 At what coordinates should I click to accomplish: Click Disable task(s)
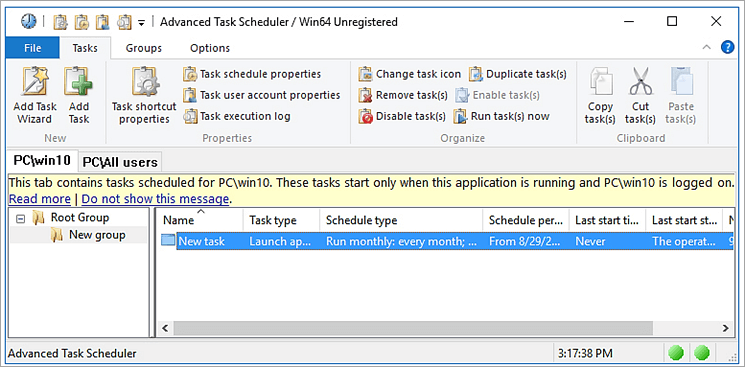coord(402,116)
